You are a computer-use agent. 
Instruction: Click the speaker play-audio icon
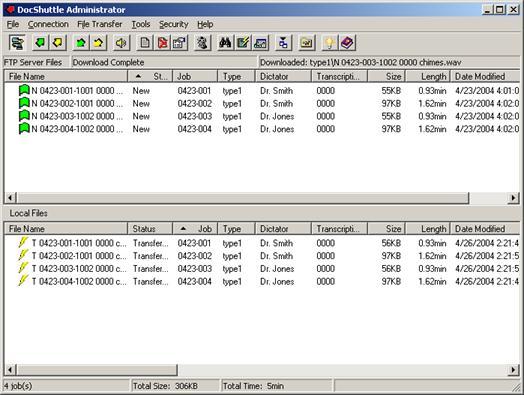121,43
